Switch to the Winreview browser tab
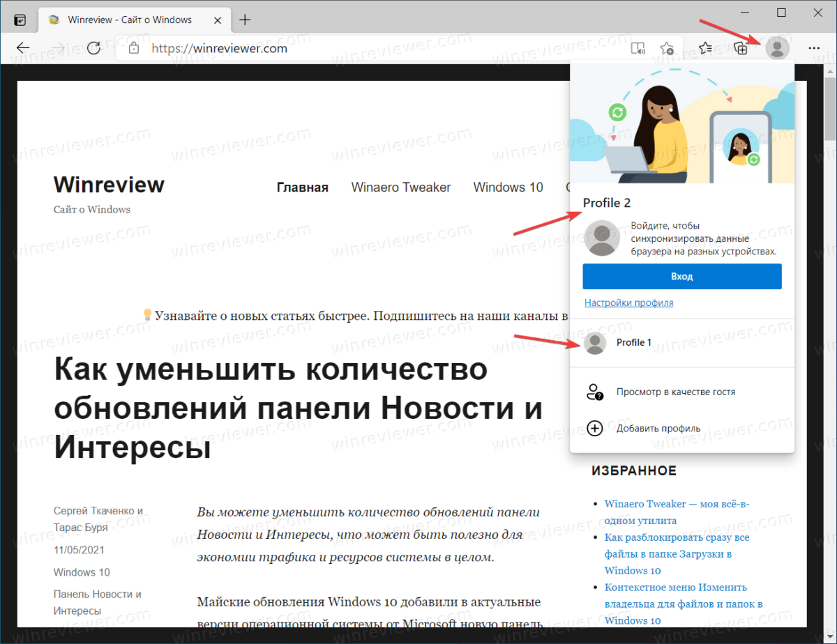Viewport: 837px width, 644px height. pos(129,20)
